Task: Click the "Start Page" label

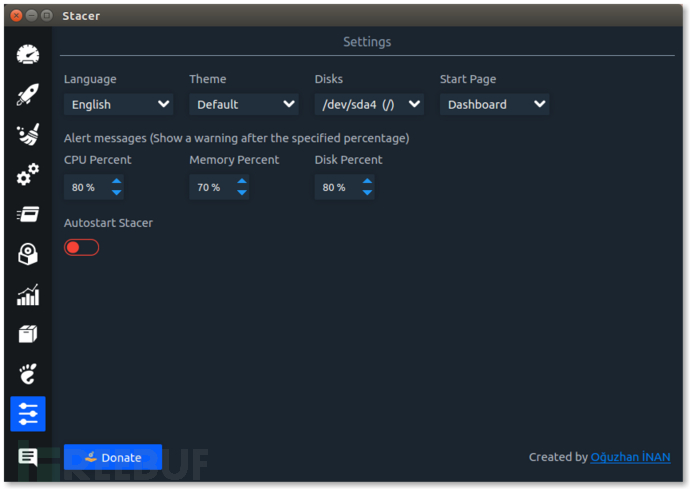Action: click(468, 79)
